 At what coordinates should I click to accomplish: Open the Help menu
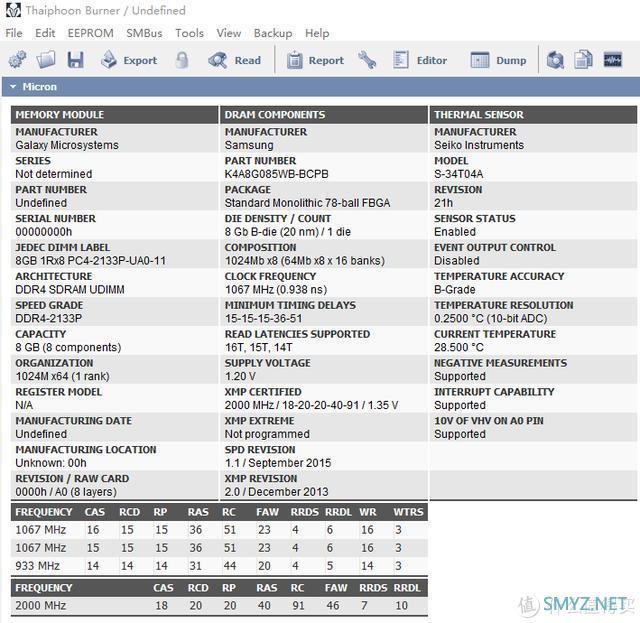click(317, 33)
